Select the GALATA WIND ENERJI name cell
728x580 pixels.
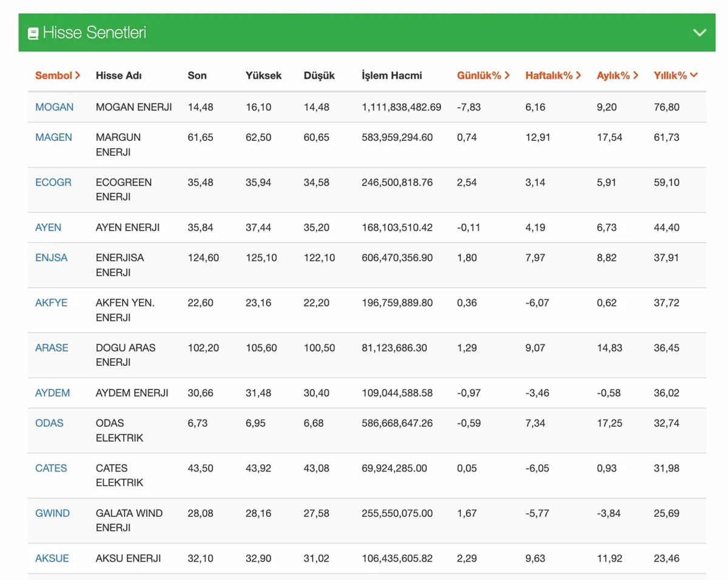[129, 520]
